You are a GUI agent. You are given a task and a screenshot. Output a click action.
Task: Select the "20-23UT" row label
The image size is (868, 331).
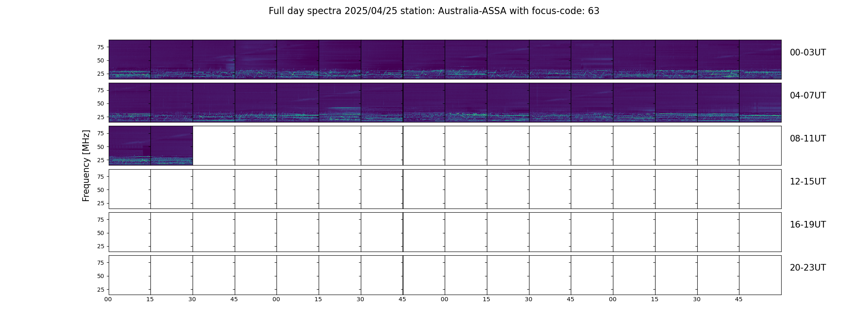[x=808, y=268]
